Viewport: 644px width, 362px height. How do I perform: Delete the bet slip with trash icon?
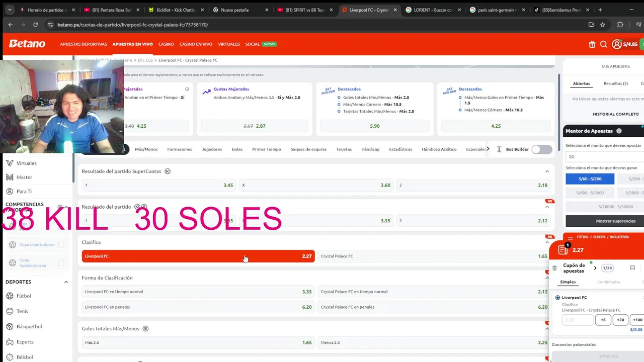[x=554, y=268]
